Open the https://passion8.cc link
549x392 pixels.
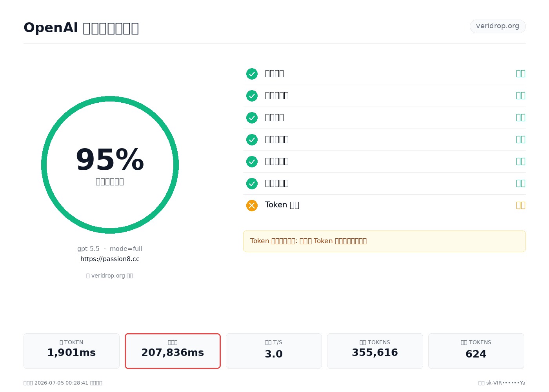(110, 259)
